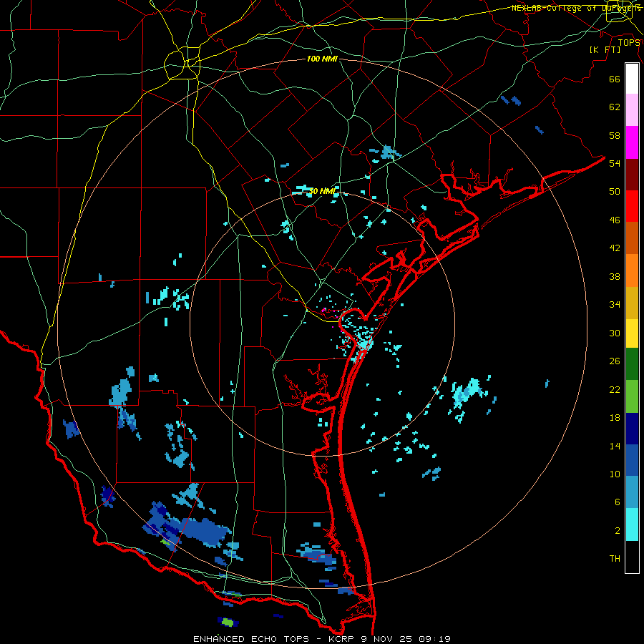Click the light pink legend swatch
The image size is (644, 644).
pyautogui.click(x=632, y=110)
